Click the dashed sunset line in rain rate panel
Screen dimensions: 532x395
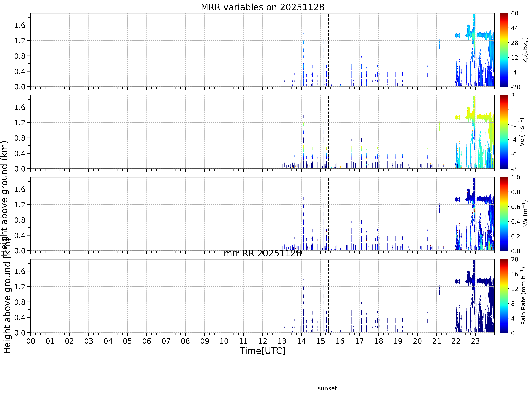tap(328, 296)
